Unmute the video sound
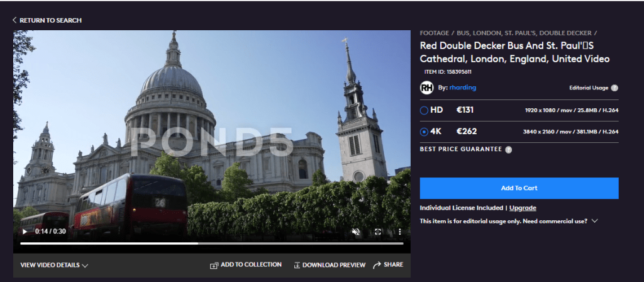The height and width of the screenshot is (282, 644). tap(355, 232)
